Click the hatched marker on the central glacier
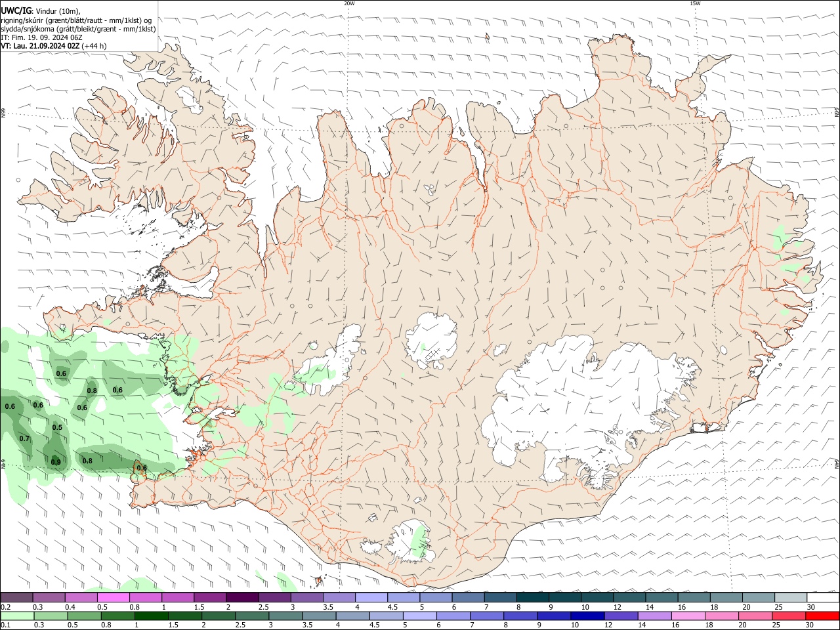Screen dimensions: 840x630 point(433,355)
